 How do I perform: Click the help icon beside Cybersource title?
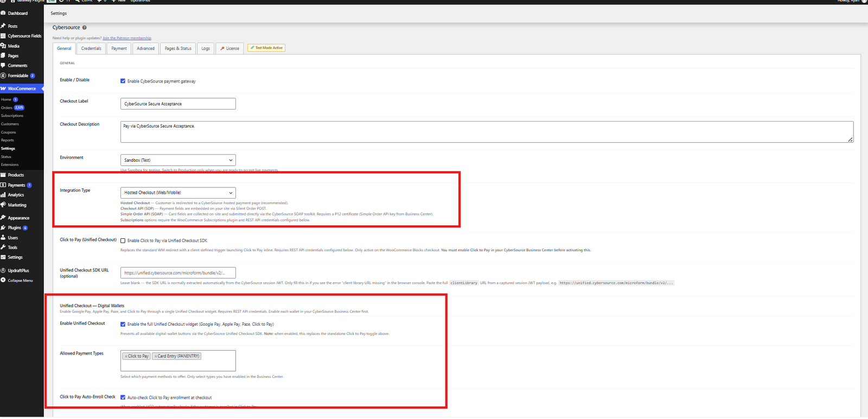pos(84,28)
